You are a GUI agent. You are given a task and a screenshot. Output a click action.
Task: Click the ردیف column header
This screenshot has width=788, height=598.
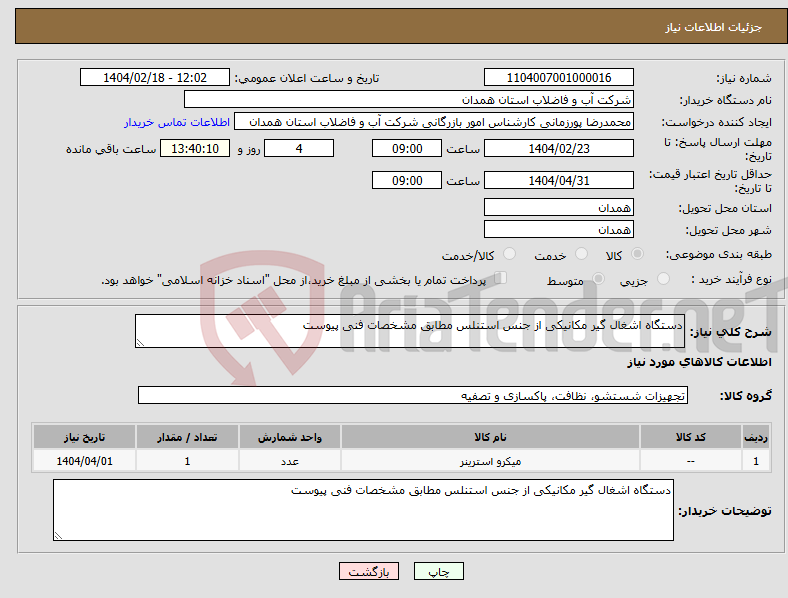(756, 437)
